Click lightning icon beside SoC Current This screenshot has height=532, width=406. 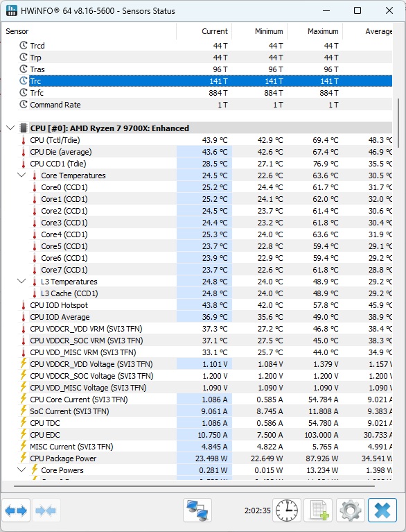pos(24,411)
